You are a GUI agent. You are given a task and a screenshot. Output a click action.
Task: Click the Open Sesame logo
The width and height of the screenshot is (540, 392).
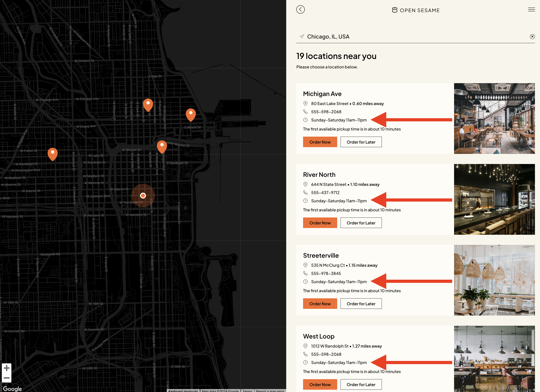(x=416, y=10)
